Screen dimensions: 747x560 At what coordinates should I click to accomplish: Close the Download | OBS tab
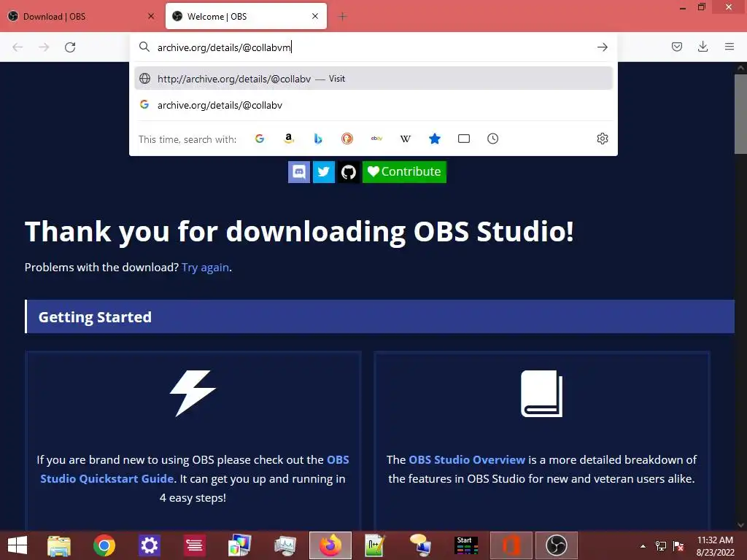[151, 16]
